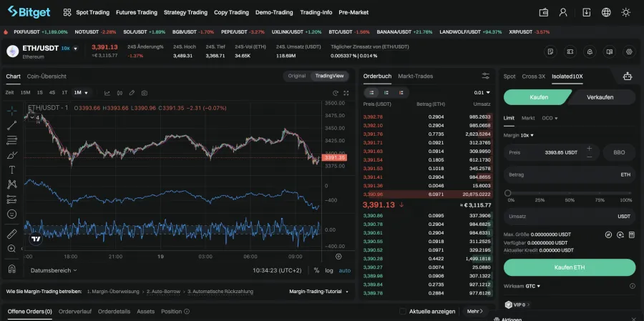Select Verkaufen sell side toggle
The image size is (644, 321).
pos(600,97)
